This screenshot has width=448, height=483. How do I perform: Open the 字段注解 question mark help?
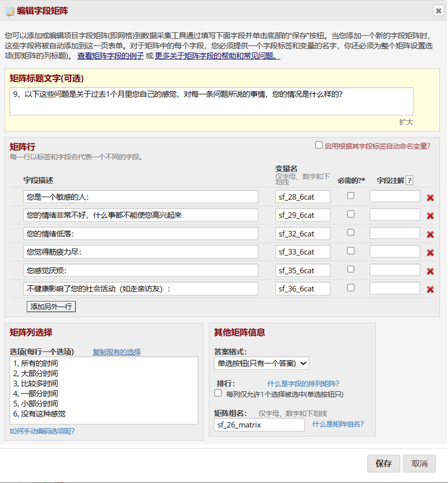[x=409, y=180]
